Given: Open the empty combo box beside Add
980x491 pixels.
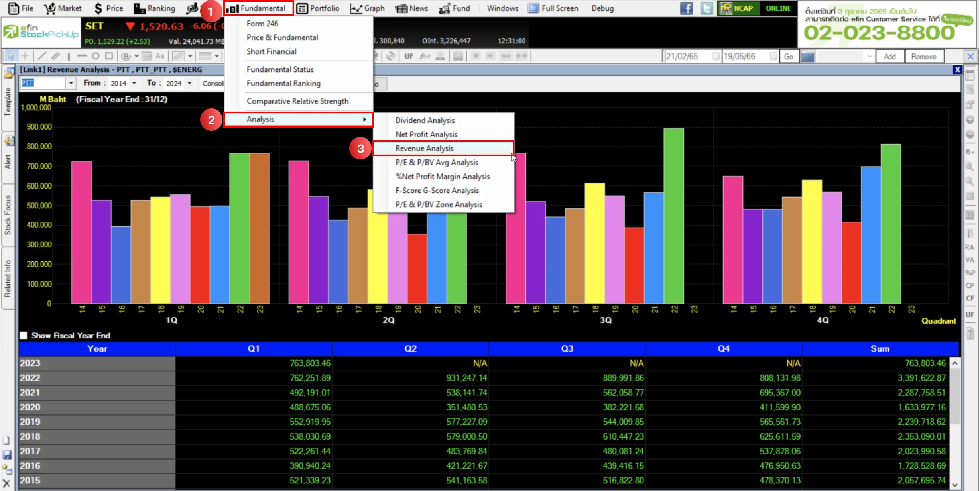Looking at the screenshot, I should click(845, 57).
